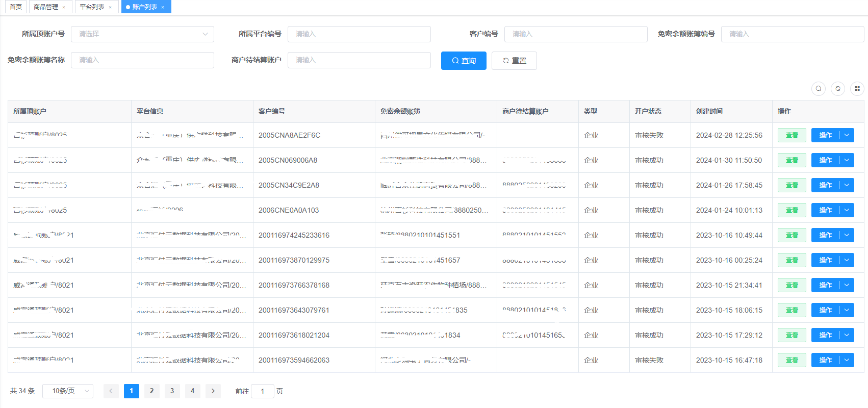
Task: Click 企业 link in row 2005CNA8AE2F6C
Action: (x=591, y=135)
